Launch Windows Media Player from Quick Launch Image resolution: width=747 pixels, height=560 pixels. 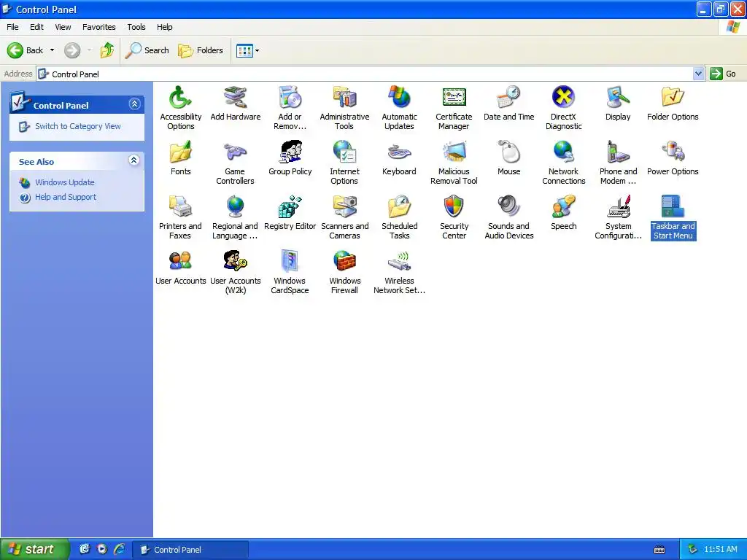click(102, 549)
